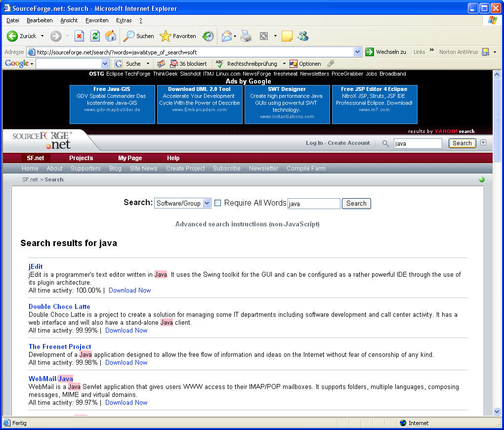Click the page's vertical scrollbar down arrow
Image resolution: width=504 pixels, height=430 pixels.
point(497,411)
